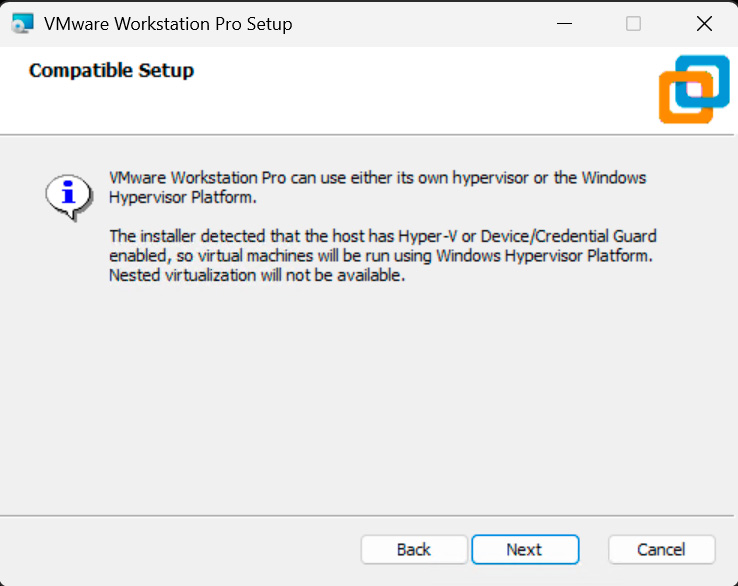Click the separator line above the buttons
The height and width of the screenshot is (586, 738).
coord(368,516)
